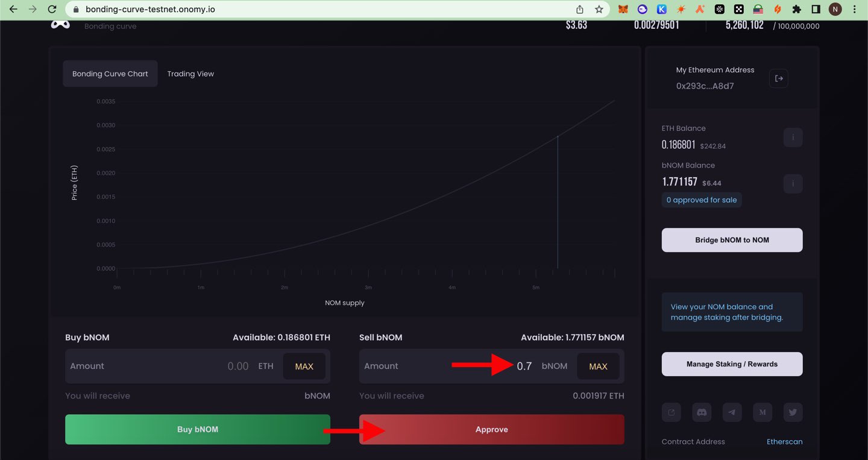This screenshot has height=460, width=868.
Task: Open the Medium blog link
Action: (763, 412)
